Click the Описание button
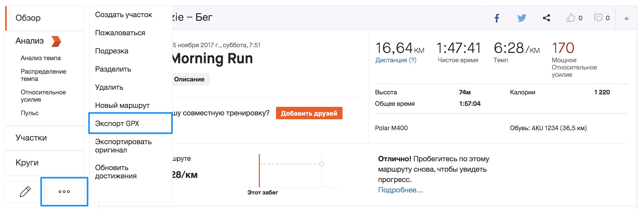Screen dimensions: 644x209 click(190, 79)
